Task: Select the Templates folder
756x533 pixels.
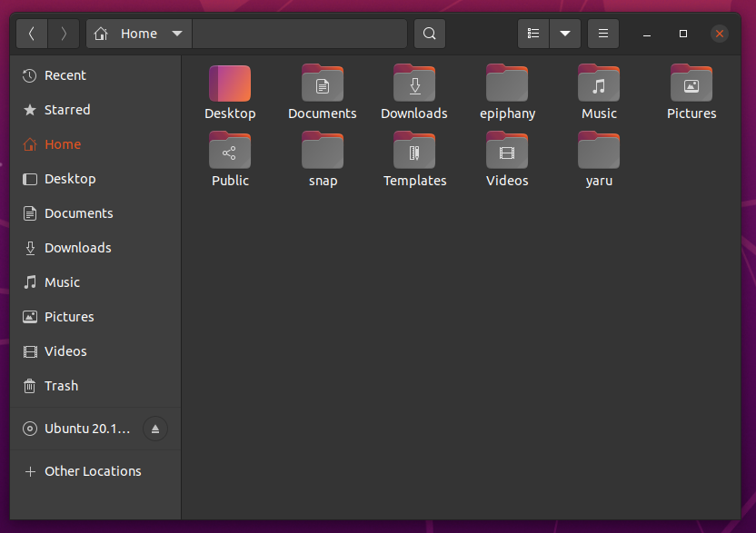Action: click(x=414, y=160)
